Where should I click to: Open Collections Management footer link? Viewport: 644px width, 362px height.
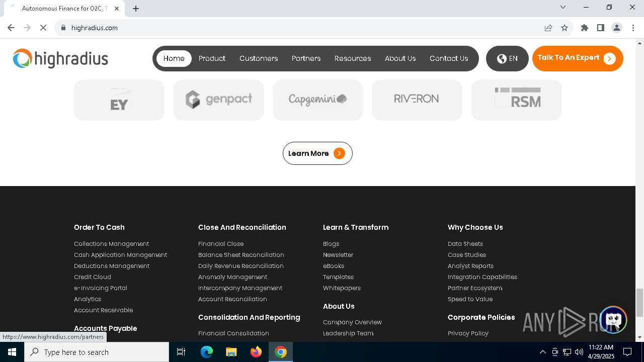click(x=111, y=244)
